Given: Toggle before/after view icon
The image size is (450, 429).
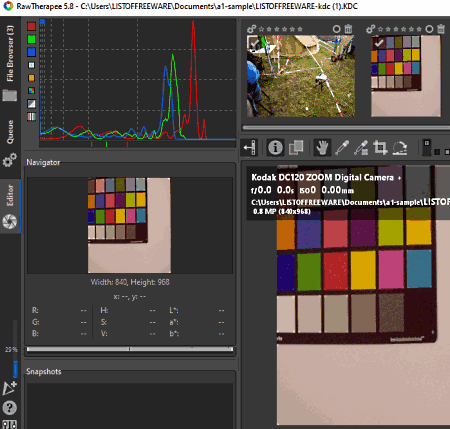Looking at the screenshot, I should pyautogui.click(x=296, y=147).
